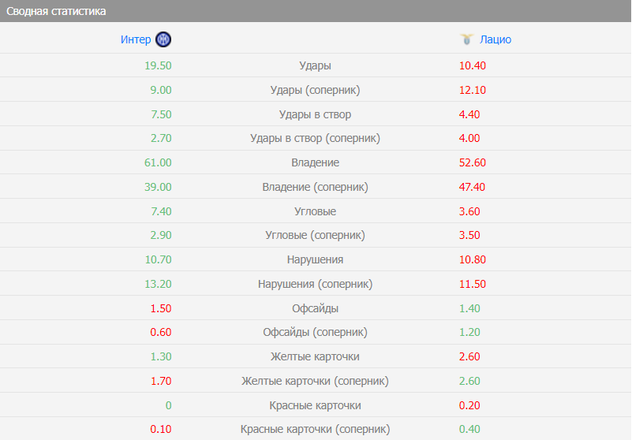
Task: Click Lazio's 10.80 fouls value
Action: (x=472, y=259)
